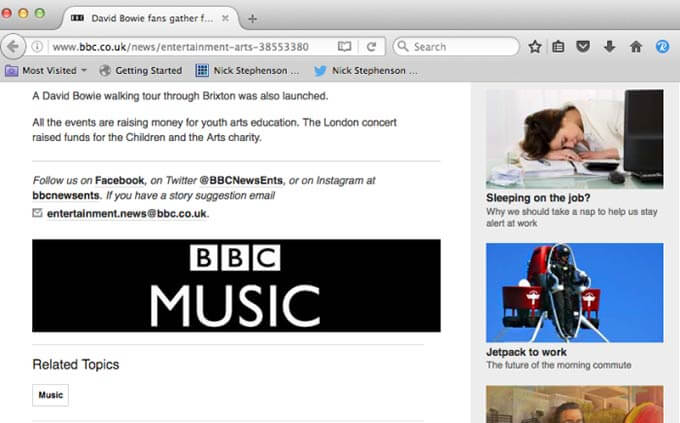Image resolution: width=680 pixels, height=423 pixels.
Task: Bookmark this page with the star icon
Action: coord(535,46)
